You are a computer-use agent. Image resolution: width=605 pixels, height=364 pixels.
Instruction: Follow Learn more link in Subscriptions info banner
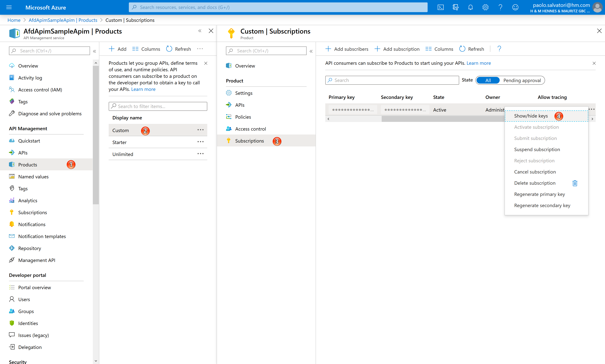point(479,63)
